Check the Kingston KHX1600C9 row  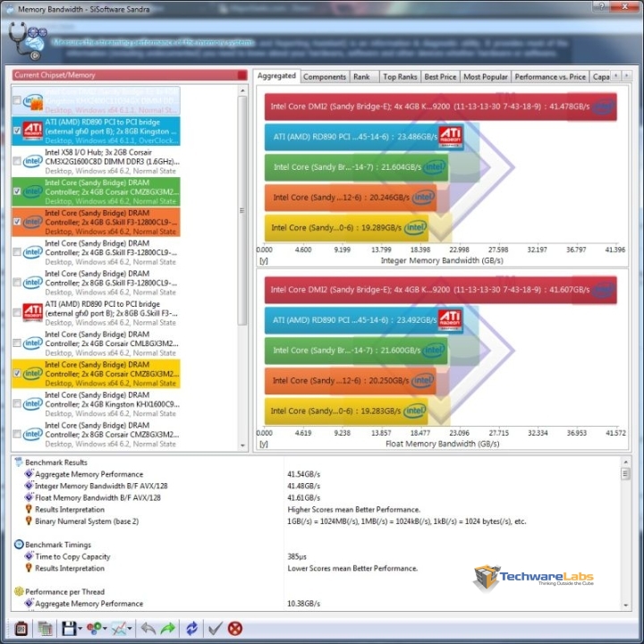tap(17, 403)
